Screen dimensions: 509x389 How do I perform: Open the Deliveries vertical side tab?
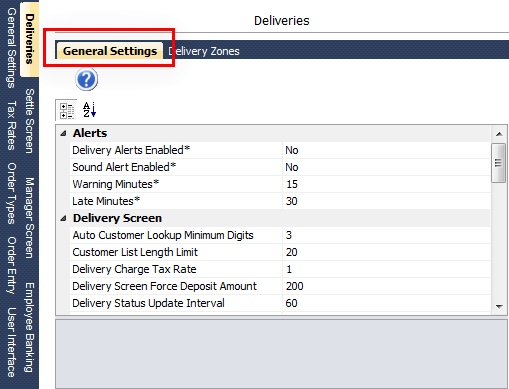30,39
